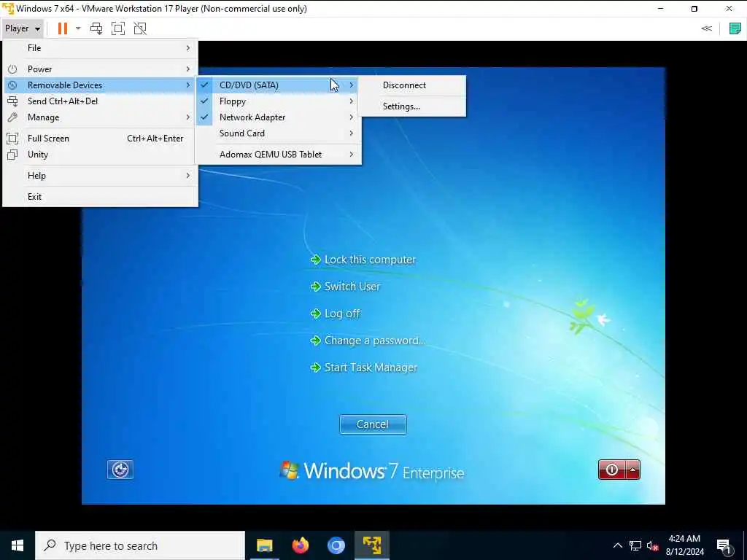Expand the Sound Card submenu arrow
The height and width of the screenshot is (560, 747).
tap(352, 133)
